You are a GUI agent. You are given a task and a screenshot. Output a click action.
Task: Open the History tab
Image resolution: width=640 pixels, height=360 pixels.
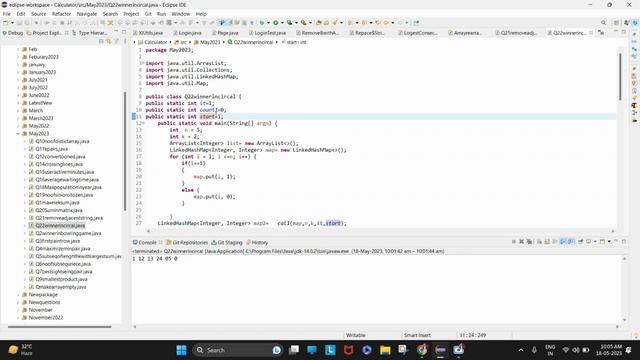(x=257, y=242)
